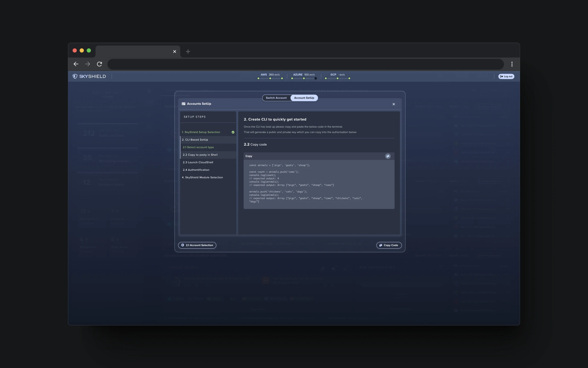Screen dimensions: 588x368
Task: Click the middle AWS status dot
Action: pyautogui.click(x=270, y=78)
